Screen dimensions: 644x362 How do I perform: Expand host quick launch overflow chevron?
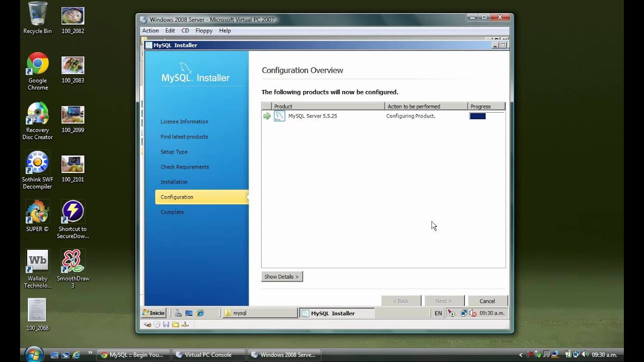pyautogui.click(x=91, y=352)
